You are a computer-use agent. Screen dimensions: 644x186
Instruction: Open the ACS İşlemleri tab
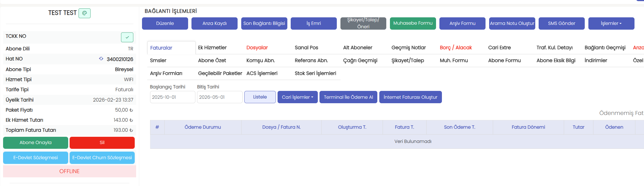[262, 73]
